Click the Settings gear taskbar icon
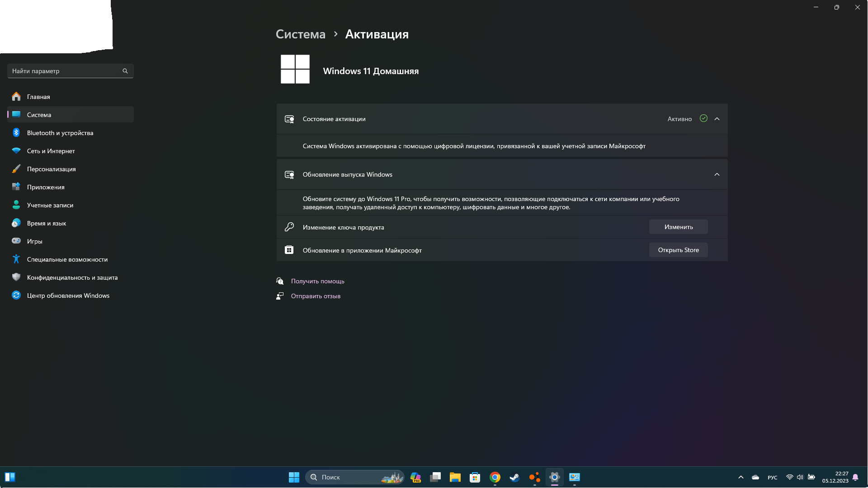The height and width of the screenshot is (488, 868). click(555, 477)
